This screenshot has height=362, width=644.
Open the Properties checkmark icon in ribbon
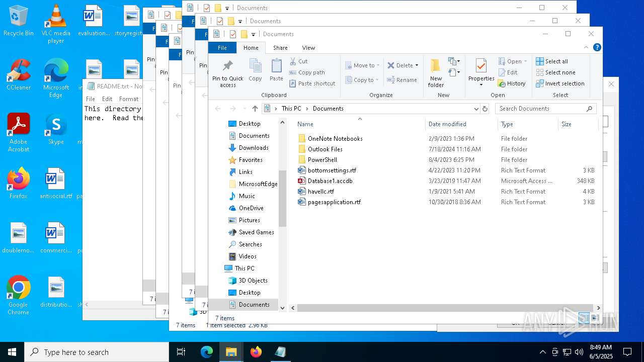[x=481, y=66]
